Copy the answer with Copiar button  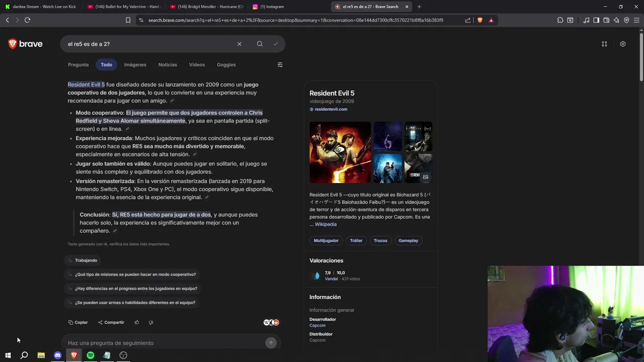pyautogui.click(x=78, y=322)
